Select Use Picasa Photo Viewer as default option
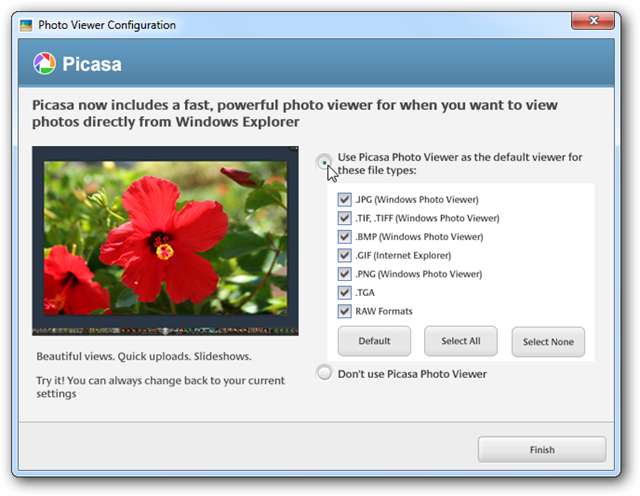Image resolution: width=640 pixels, height=496 pixels. point(324,162)
